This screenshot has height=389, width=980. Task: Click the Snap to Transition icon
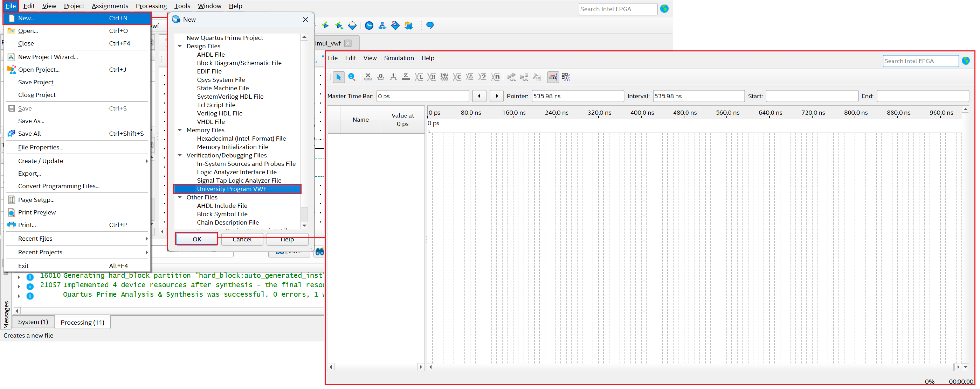tap(566, 77)
